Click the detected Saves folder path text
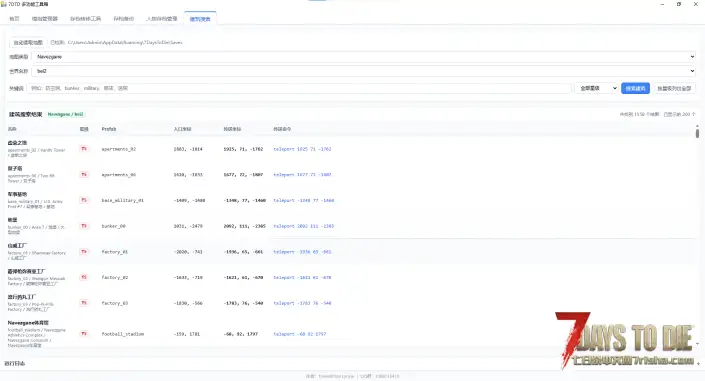 click(x=125, y=42)
